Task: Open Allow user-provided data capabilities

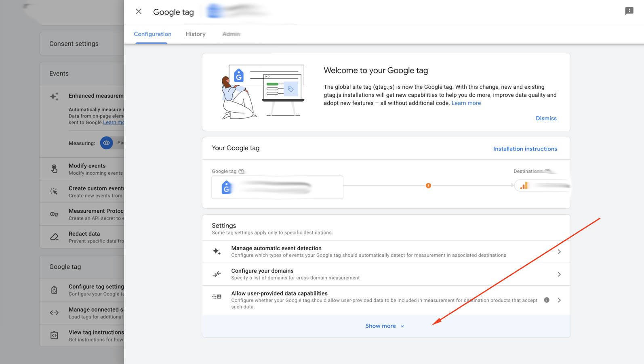Action: (386, 300)
